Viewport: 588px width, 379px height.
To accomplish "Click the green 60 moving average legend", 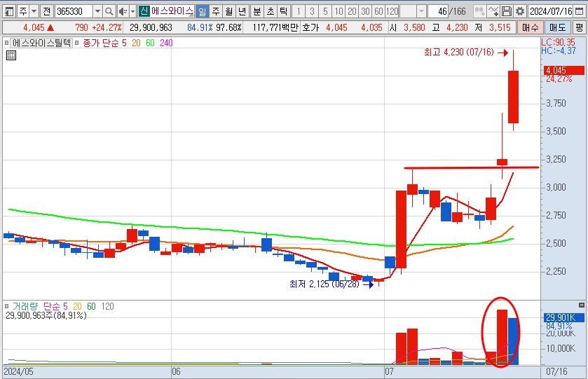I will [x=151, y=43].
